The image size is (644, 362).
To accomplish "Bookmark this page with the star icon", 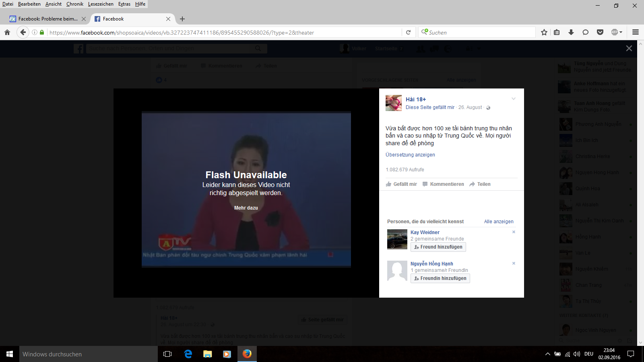I will coord(544,32).
